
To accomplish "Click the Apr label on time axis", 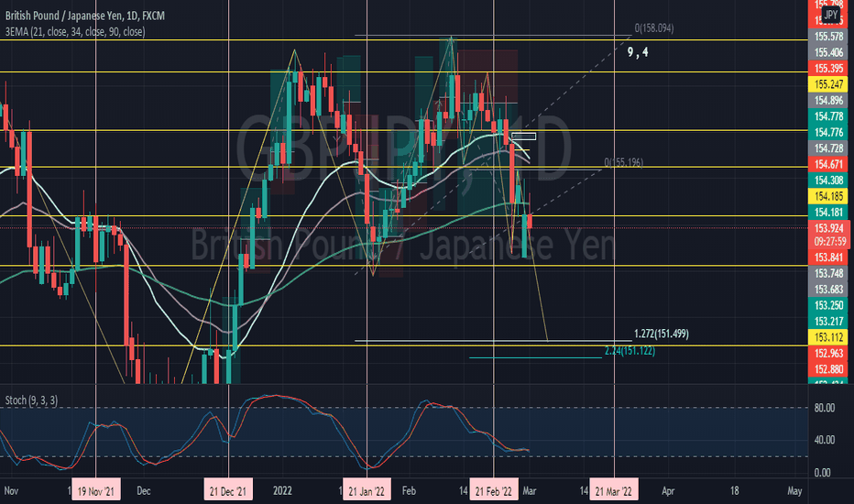I will click(x=668, y=491).
